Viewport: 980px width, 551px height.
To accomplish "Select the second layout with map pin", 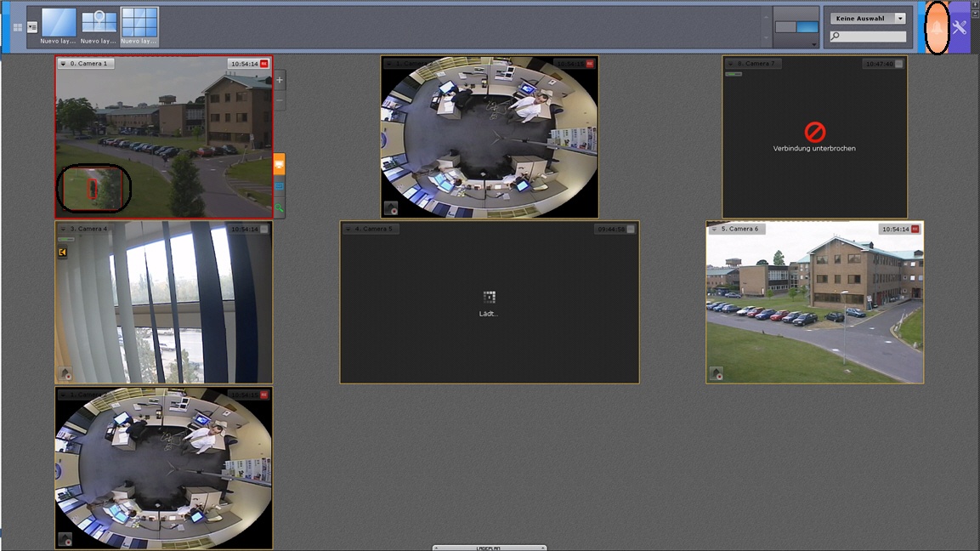I will (x=99, y=23).
